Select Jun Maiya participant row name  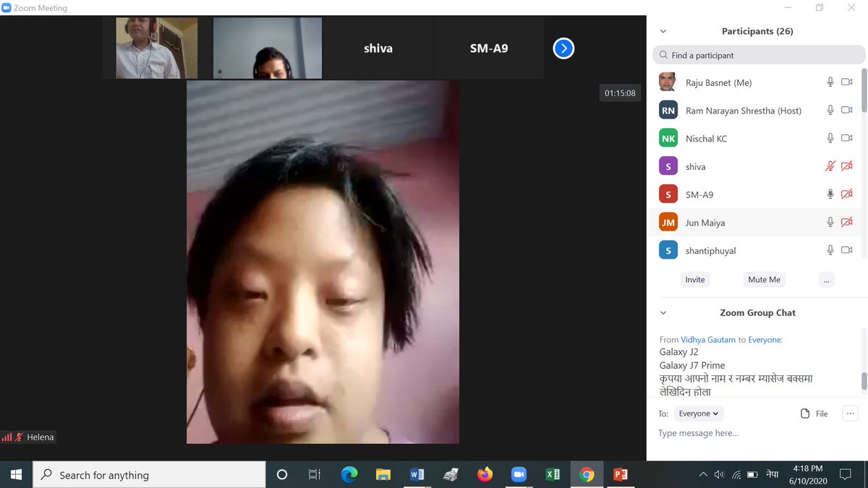point(705,223)
